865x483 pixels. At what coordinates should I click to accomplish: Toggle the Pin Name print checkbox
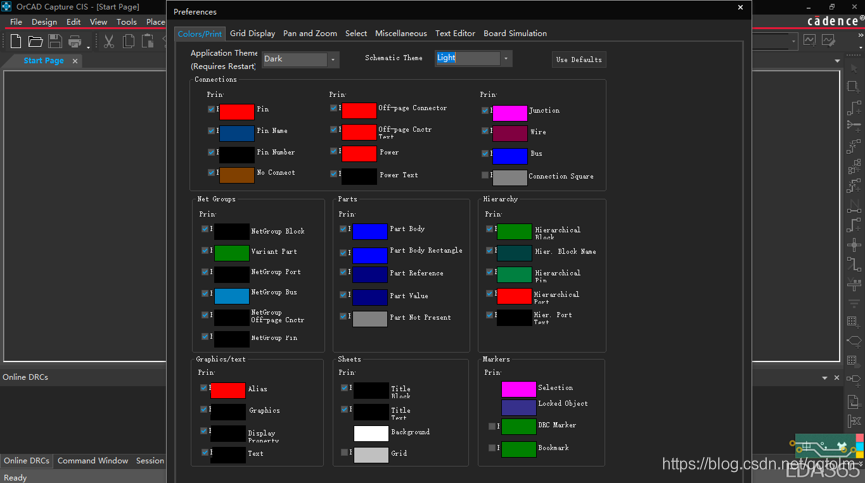(211, 131)
